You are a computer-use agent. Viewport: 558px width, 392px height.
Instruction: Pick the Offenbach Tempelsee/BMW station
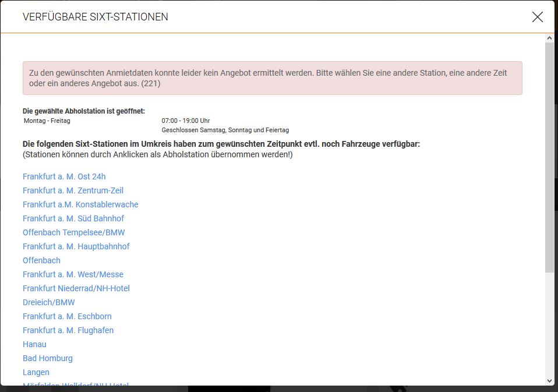[75, 232]
